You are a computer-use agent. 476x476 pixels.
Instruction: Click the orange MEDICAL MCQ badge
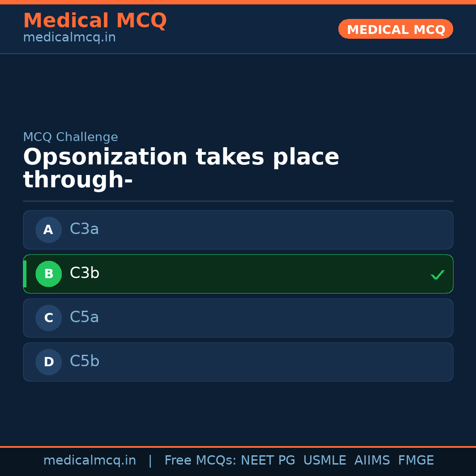point(395,29)
